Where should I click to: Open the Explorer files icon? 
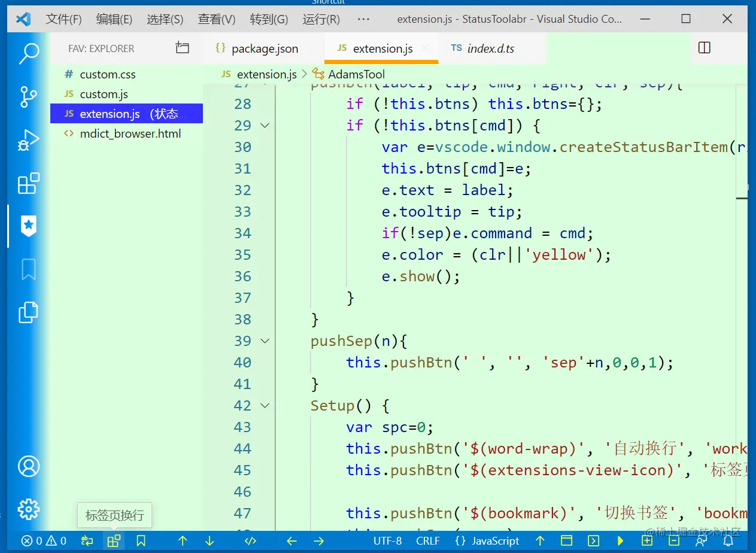coord(29,312)
